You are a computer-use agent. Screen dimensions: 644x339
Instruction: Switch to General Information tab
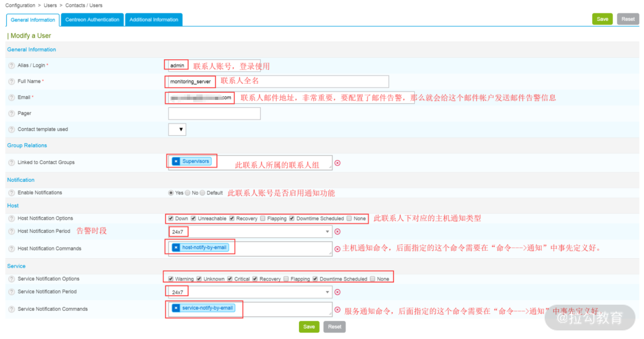click(33, 20)
